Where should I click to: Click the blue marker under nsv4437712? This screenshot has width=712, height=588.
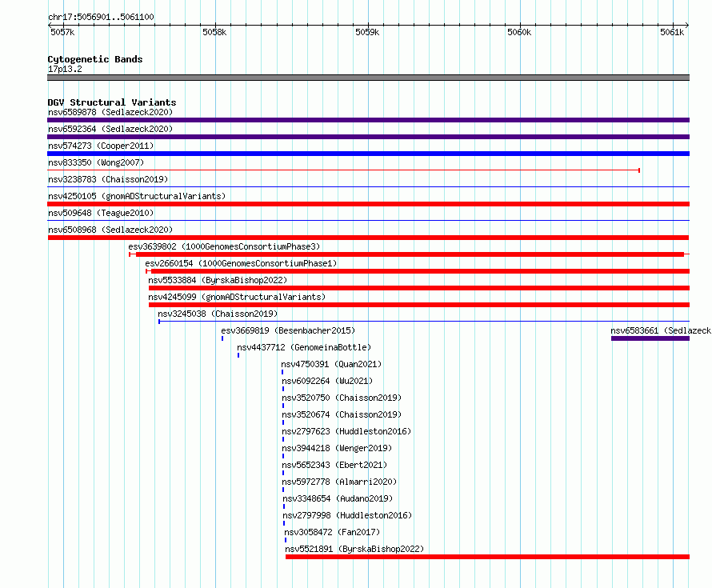pyautogui.click(x=238, y=355)
